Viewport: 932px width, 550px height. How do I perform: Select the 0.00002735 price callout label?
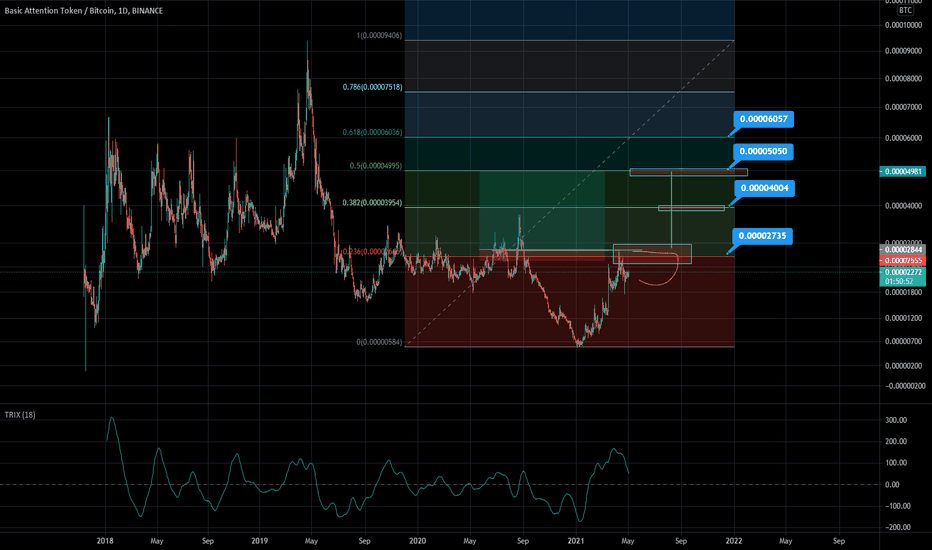pyautogui.click(x=762, y=236)
